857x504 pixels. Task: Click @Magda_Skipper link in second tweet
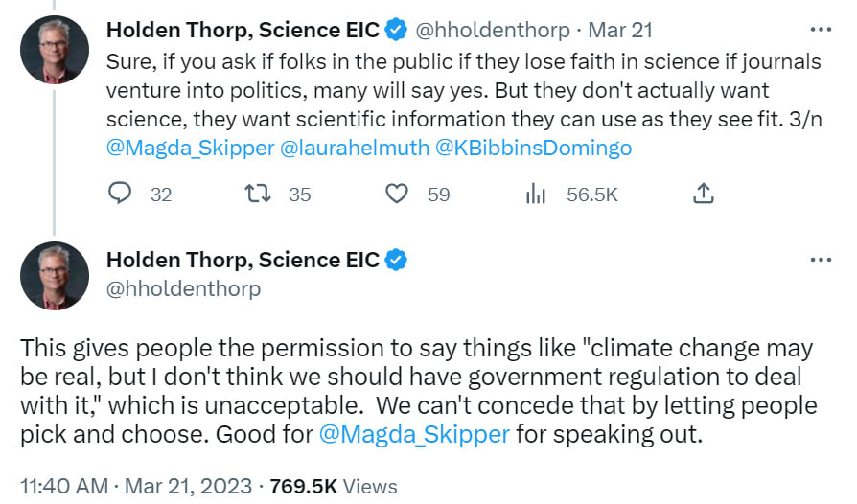[414, 434]
